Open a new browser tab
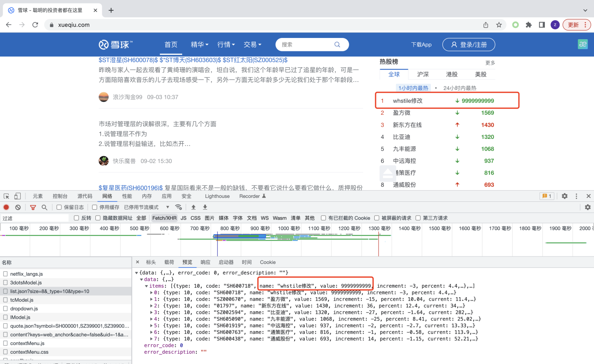The width and height of the screenshot is (594, 364). coord(111,10)
